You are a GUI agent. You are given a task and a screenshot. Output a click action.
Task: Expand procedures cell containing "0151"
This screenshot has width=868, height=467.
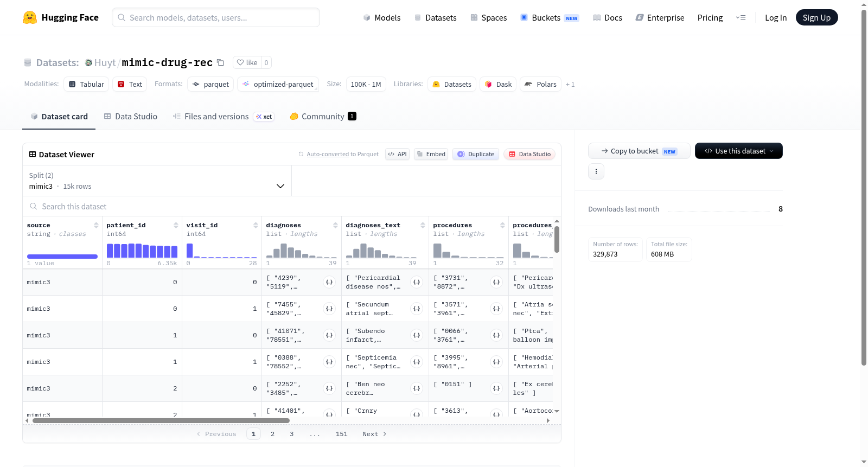point(496,388)
